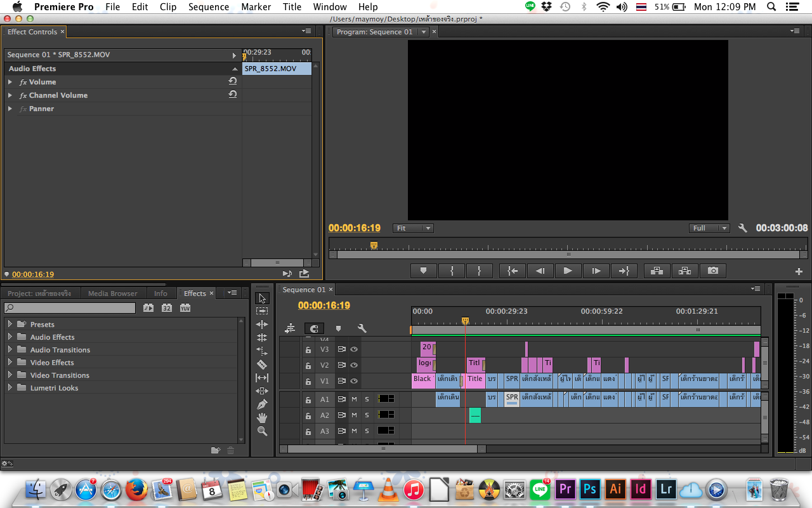Reset the Channel Volume effect
The height and width of the screenshot is (508, 812).
[233, 95]
